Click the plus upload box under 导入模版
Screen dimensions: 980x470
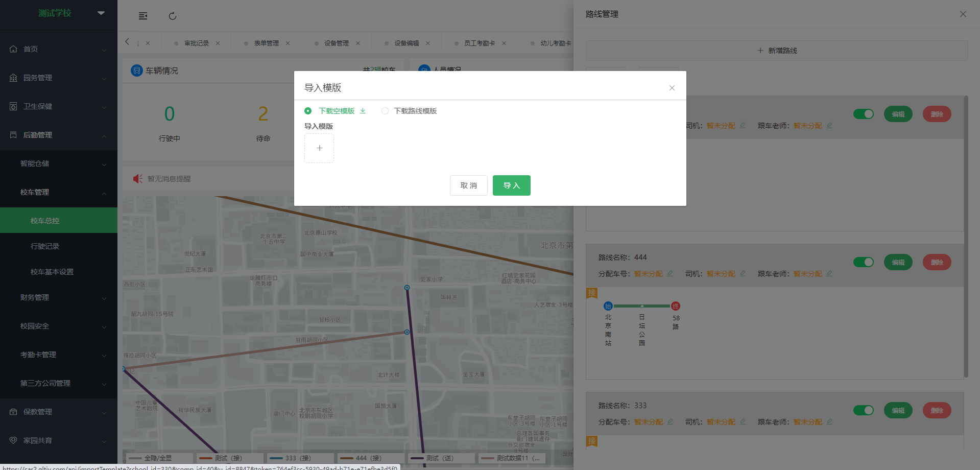319,148
